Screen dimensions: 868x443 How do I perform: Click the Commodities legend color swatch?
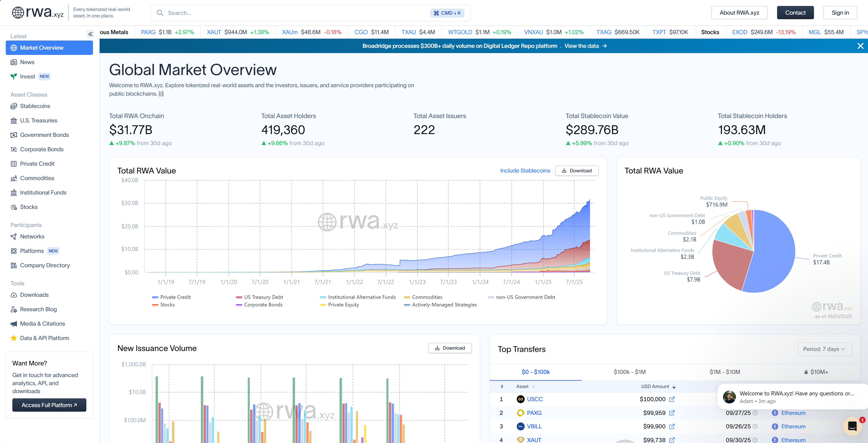tap(407, 297)
